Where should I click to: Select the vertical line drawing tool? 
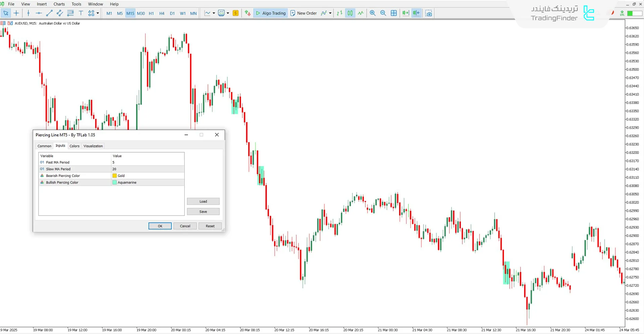pos(29,13)
